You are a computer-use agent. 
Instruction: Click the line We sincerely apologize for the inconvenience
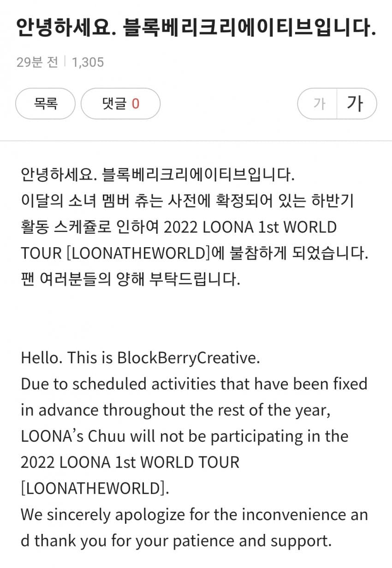[194, 515]
